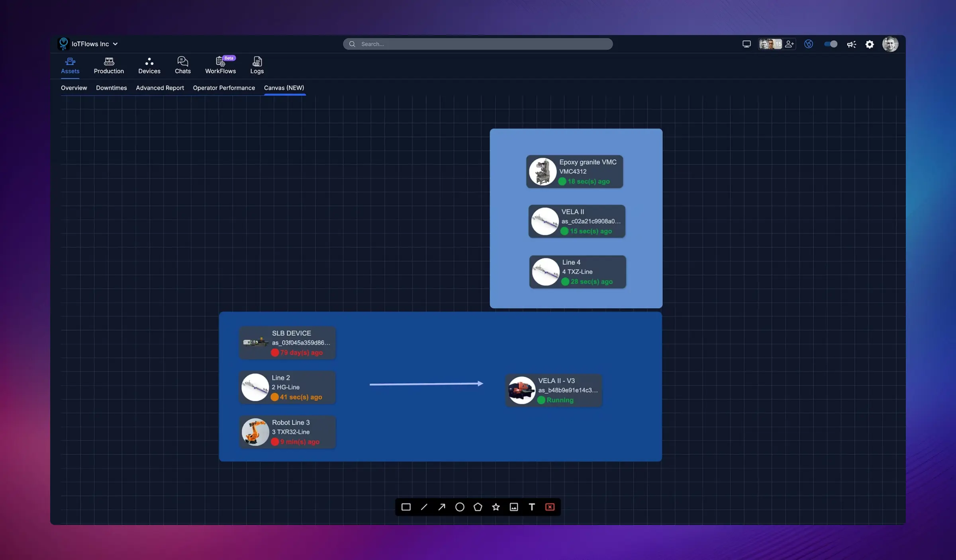
Task: Choose the Pentagon shape tool
Action: tap(478, 507)
